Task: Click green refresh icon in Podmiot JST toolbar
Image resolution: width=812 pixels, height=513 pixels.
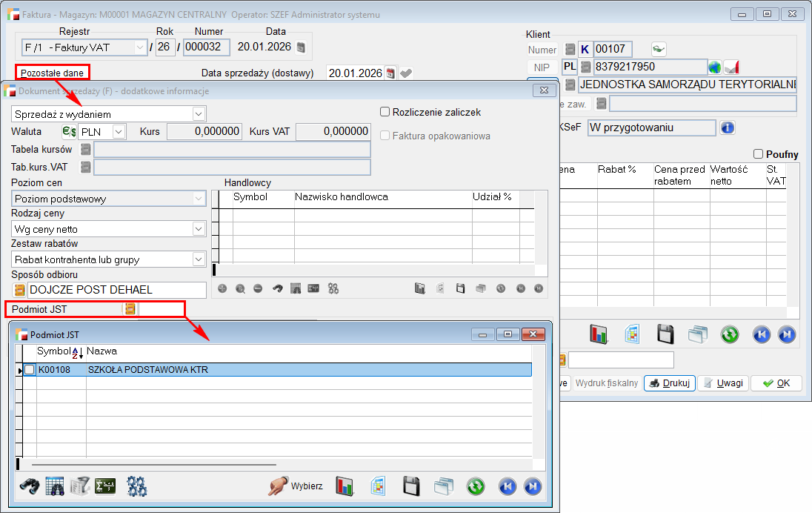Action: 475,486
